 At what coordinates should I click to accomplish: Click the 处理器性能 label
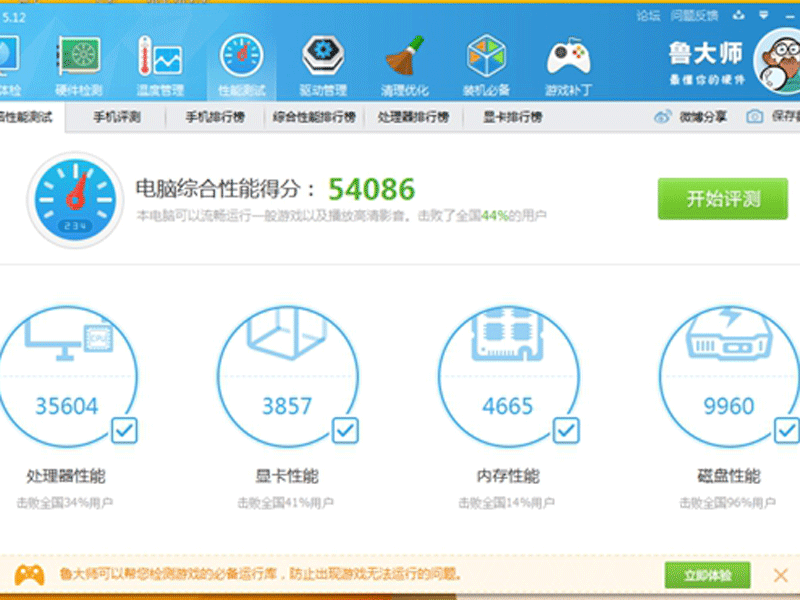[66, 476]
